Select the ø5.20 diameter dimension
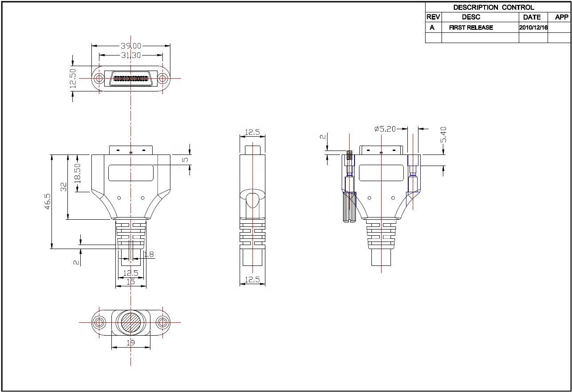The width and height of the screenshot is (572, 392). coord(384,129)
